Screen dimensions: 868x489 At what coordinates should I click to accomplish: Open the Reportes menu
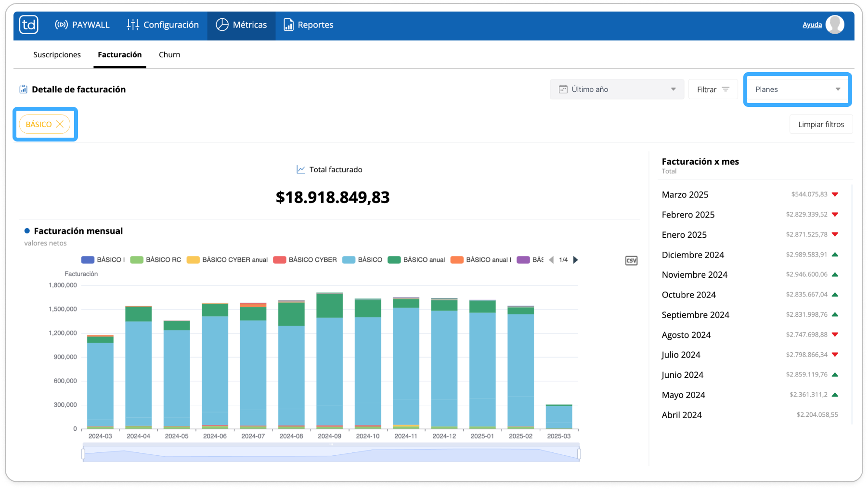coord(309,25)
